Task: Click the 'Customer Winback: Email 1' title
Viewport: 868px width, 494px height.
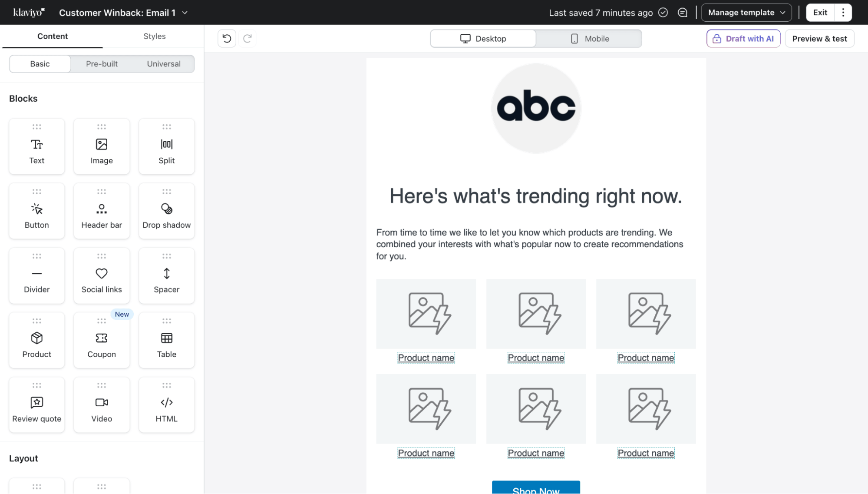Action: (x=117, y=13)
